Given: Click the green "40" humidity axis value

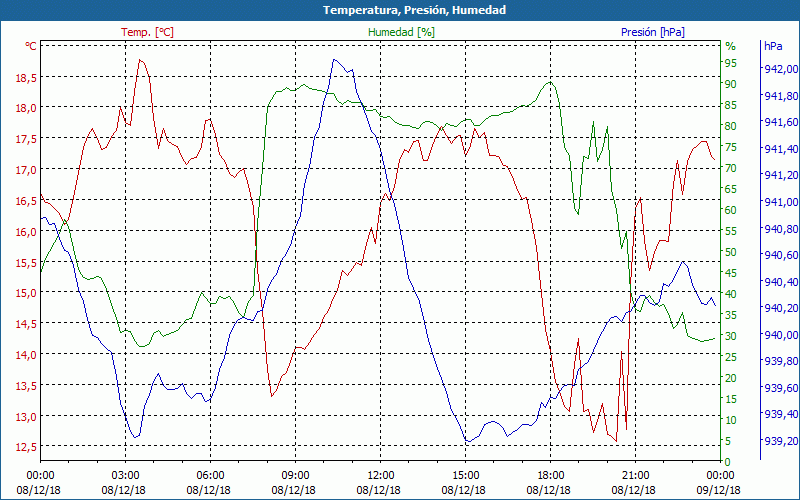Looking at the screenshot, I should (731, 294).
